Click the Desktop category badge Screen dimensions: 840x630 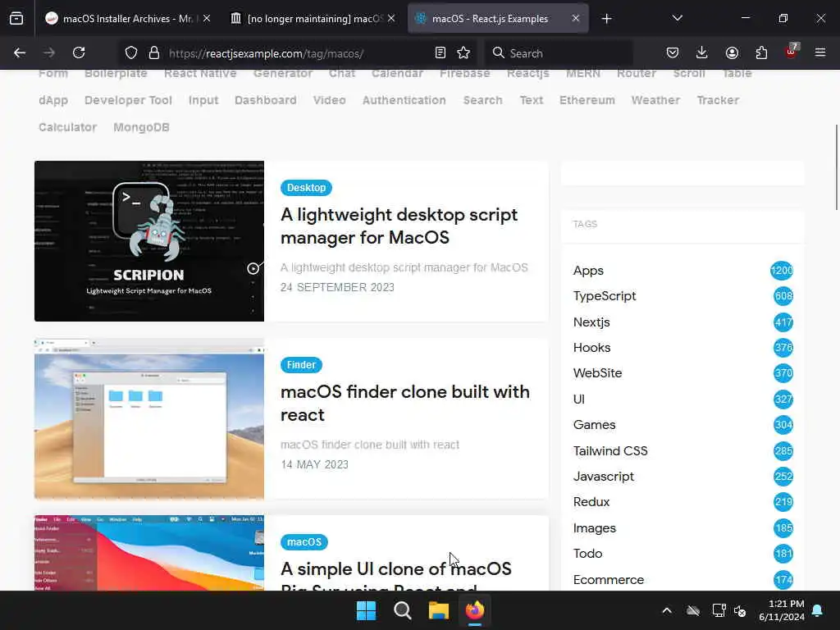tap(307, 188)
